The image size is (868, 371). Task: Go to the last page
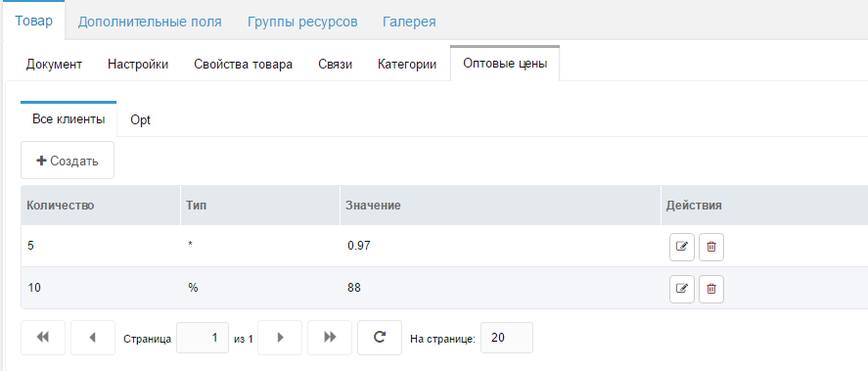pos(330,337)
